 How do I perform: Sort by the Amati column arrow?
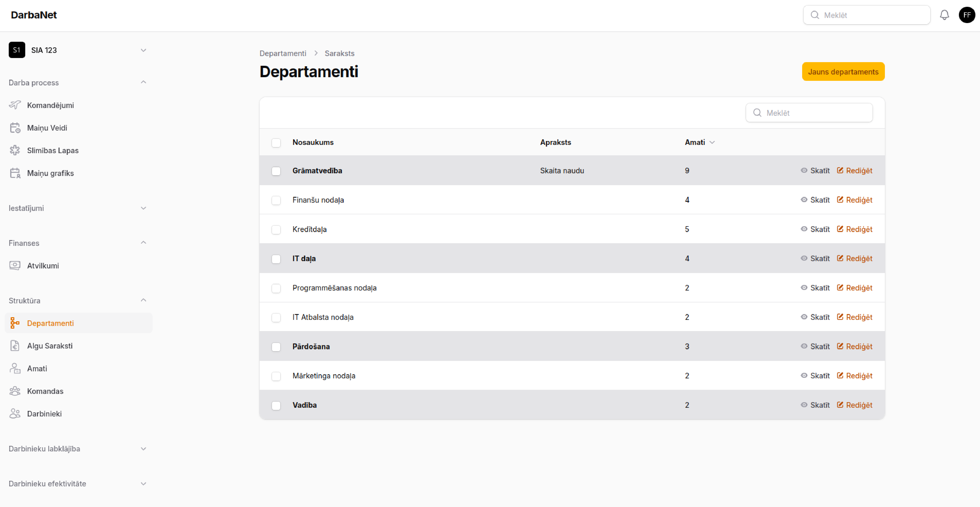[712, 142]
